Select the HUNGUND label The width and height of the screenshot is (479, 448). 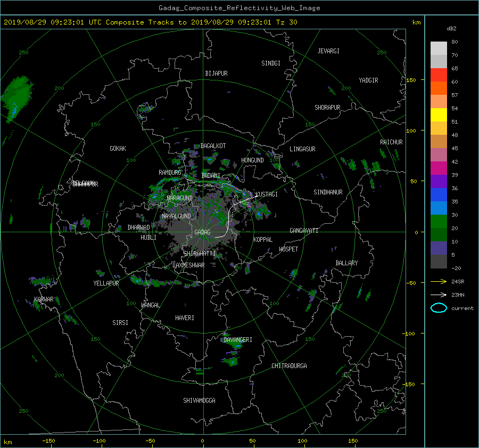point(252,160)
